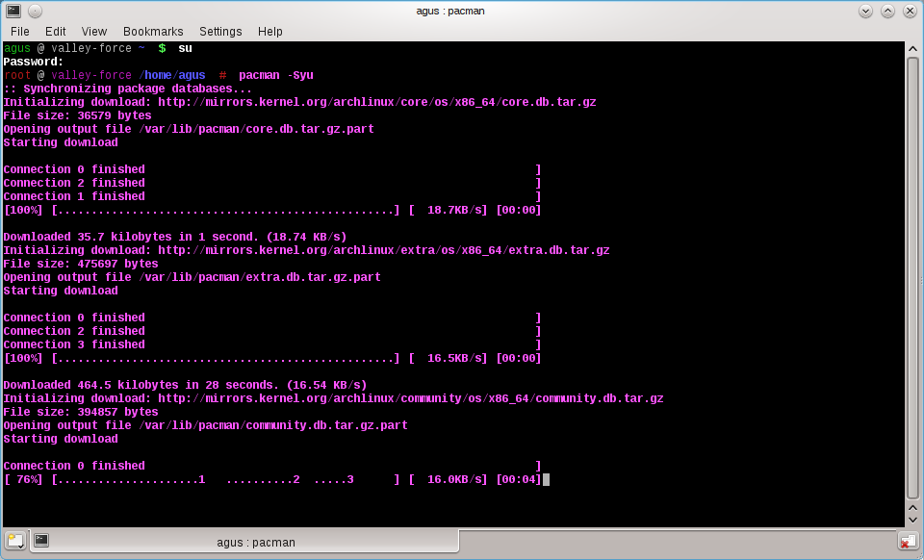Open the Edit menu

pos(56,31)
